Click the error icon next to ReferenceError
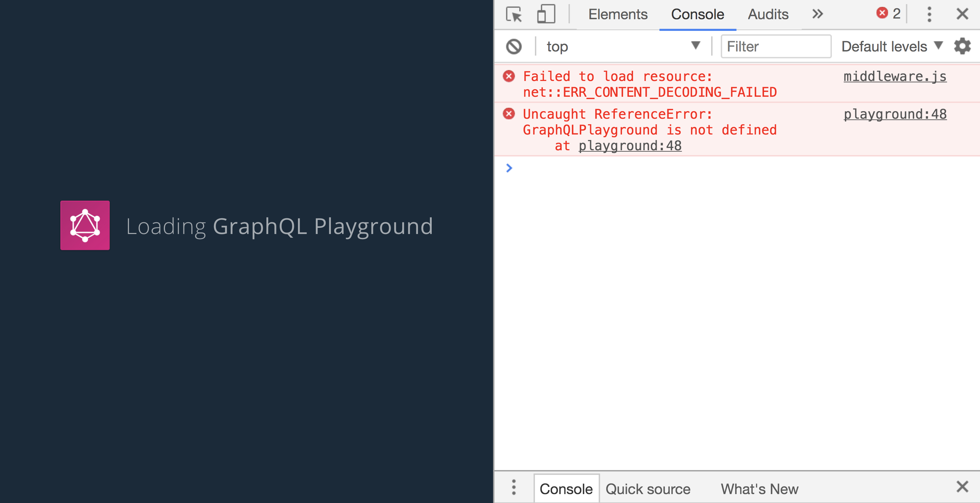This screenshot has height=503, width=980. click(x=509, y=114)
